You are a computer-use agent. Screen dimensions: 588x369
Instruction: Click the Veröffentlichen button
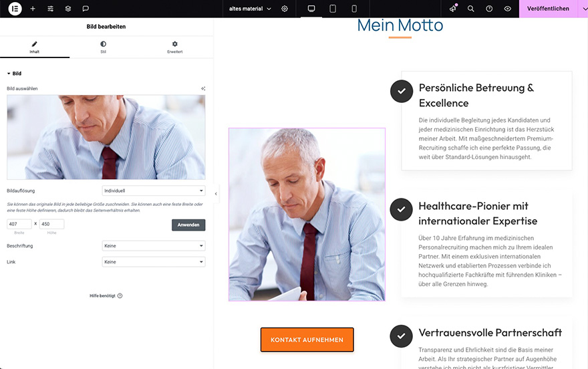548,9
